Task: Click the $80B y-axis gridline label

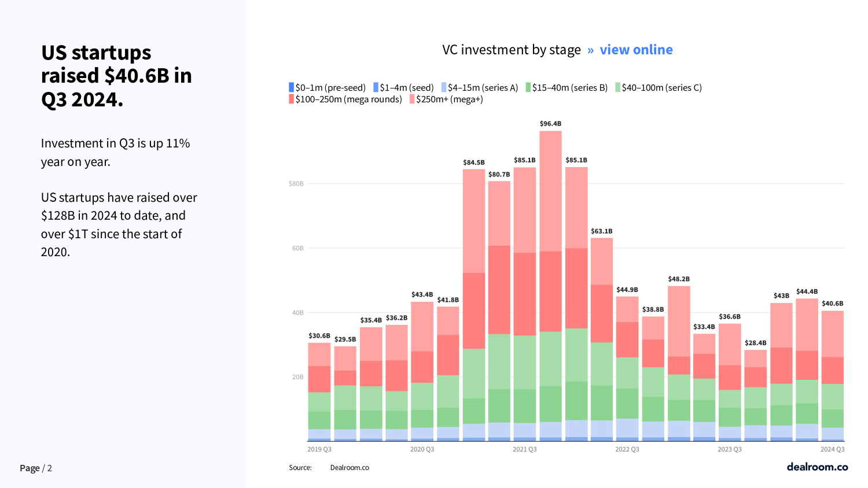Action: click(x=296, y=184)
